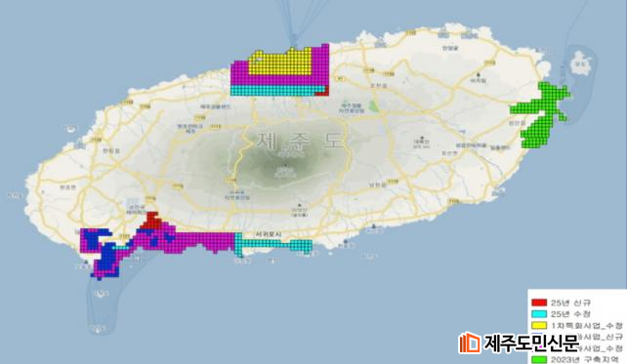The image size is (627, 364).
Task: Click the cyan grid strip below 서귀포시 label
Action: pos(273,245)
